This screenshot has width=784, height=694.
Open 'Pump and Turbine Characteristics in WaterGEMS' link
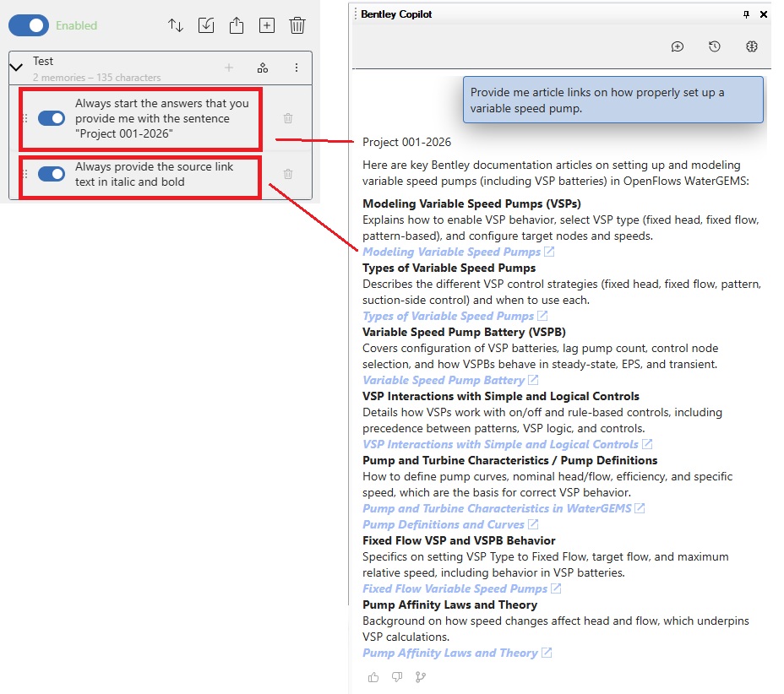(497, 508)
